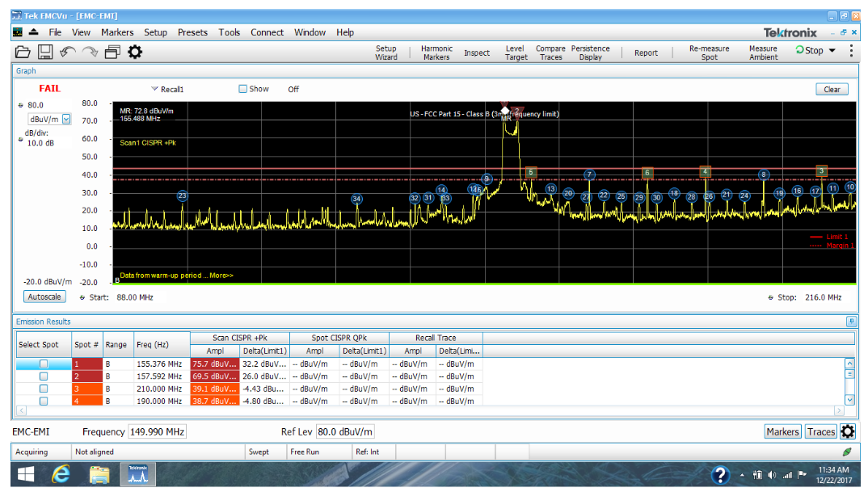Undo the last action
Image resolution: width=868 pixels, height=492 pixels.
tap(68, 51)
